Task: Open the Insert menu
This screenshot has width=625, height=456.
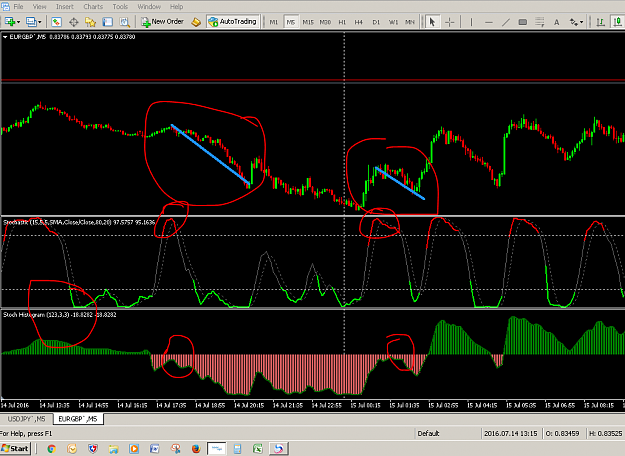Action: (x=65, y=6)
